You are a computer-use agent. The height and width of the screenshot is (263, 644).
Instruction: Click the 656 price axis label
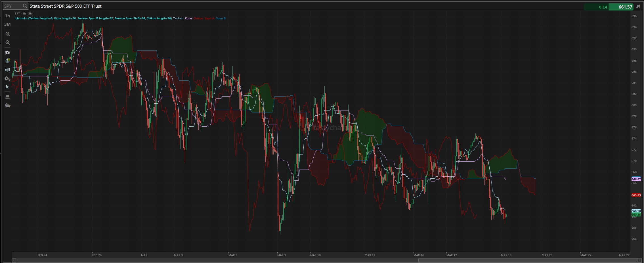[634, 239]
